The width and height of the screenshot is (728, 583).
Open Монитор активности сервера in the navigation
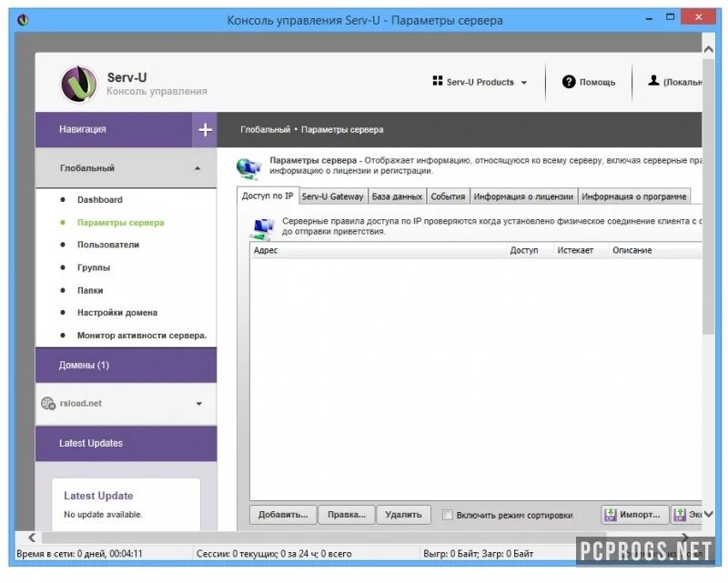coord(142,336)
